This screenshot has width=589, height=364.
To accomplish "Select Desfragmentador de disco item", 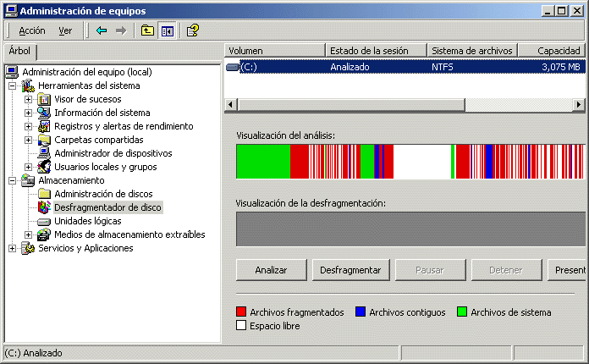I will [x=107, y=207].
